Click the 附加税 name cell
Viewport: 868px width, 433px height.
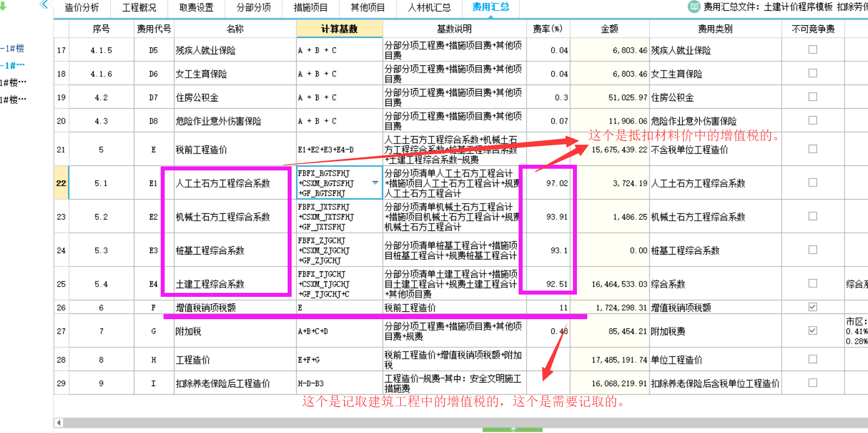[235, 331]
